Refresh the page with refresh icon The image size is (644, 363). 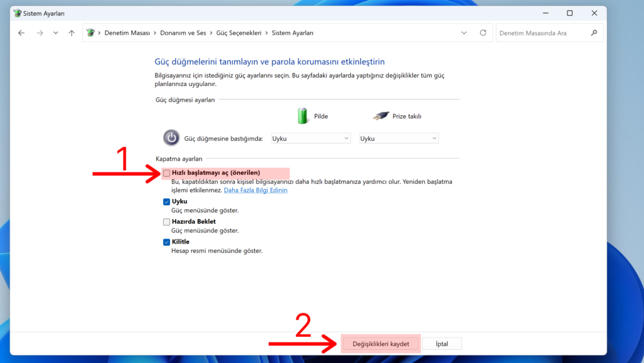point(483,32)
